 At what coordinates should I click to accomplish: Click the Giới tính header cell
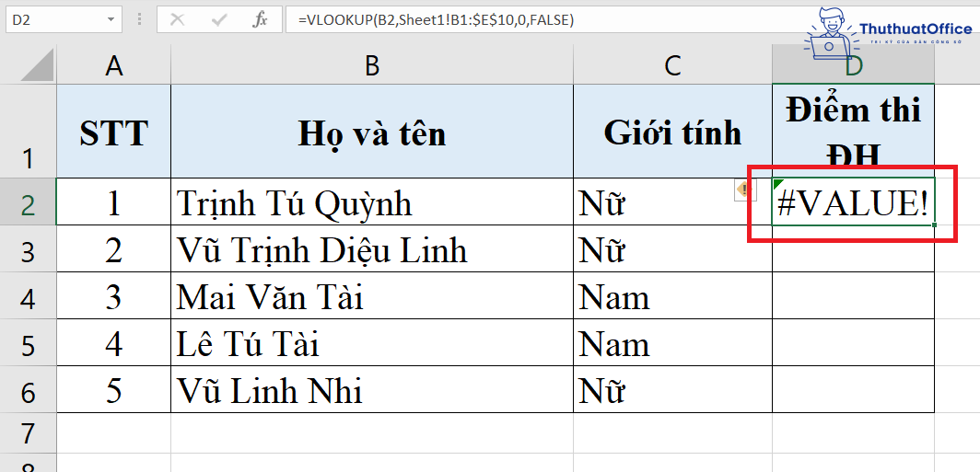672,132
